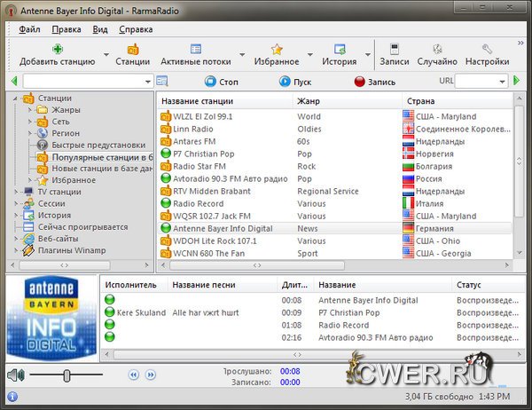Image resolution: width=532 pixels, height=410 pixels.
Task: Click the speaker mute icon
Action: click(15, 375)
